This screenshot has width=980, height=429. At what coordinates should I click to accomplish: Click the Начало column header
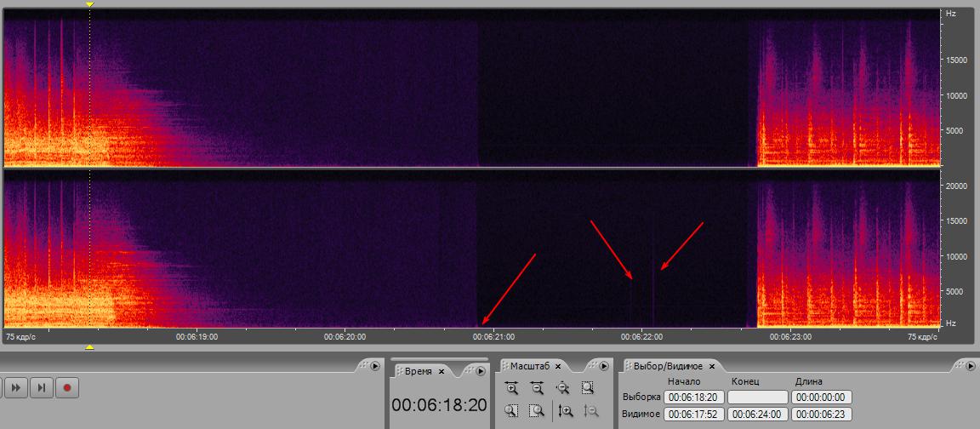click(684, 381)
